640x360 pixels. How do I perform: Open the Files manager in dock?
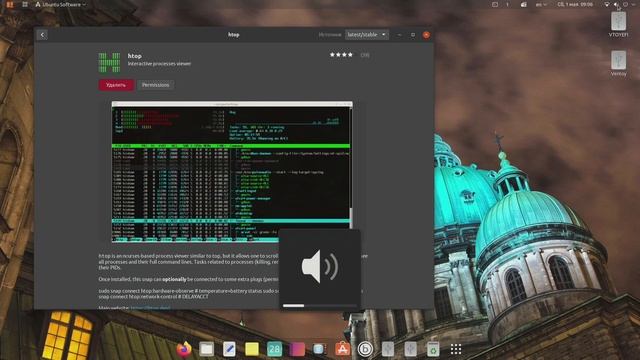point(207,349)
